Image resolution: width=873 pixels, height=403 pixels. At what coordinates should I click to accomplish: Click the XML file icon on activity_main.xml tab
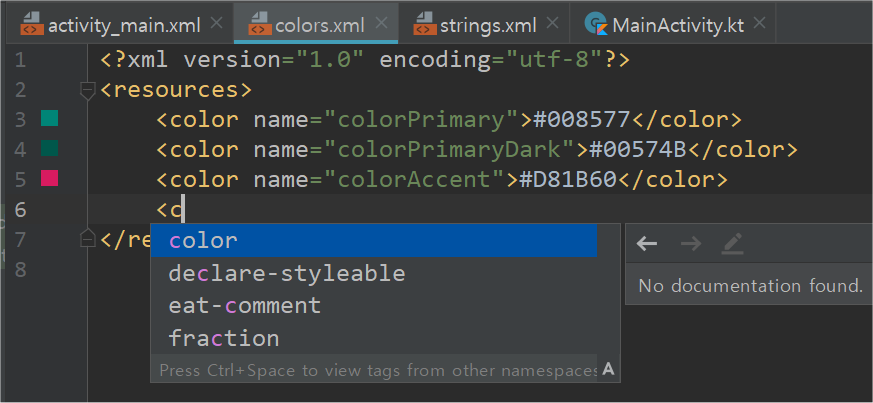tap(32, 25)
